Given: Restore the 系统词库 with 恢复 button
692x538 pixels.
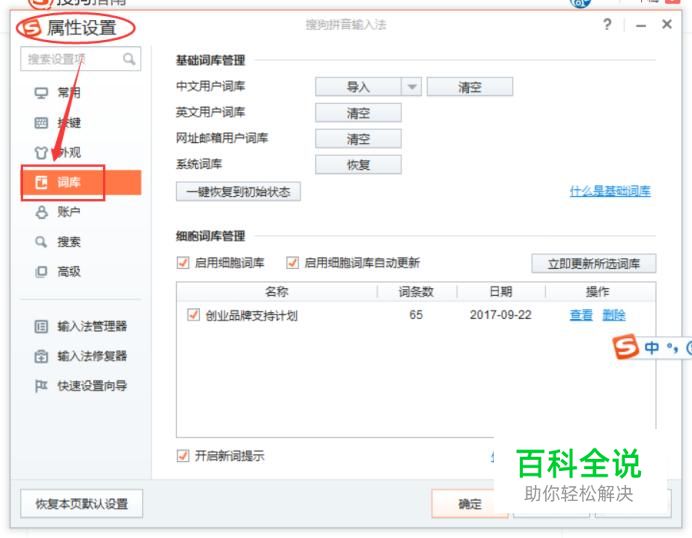Looking at the screenshot, I should 358,165.
